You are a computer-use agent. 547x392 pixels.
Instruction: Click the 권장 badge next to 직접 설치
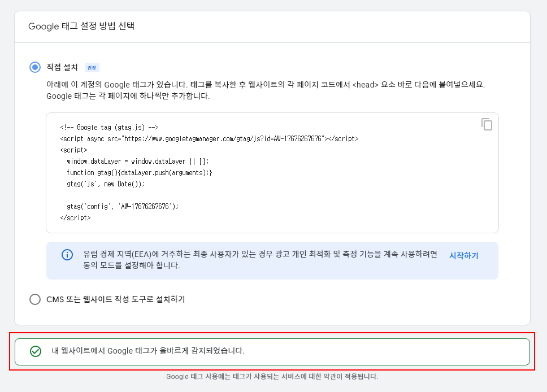(92, 68)
